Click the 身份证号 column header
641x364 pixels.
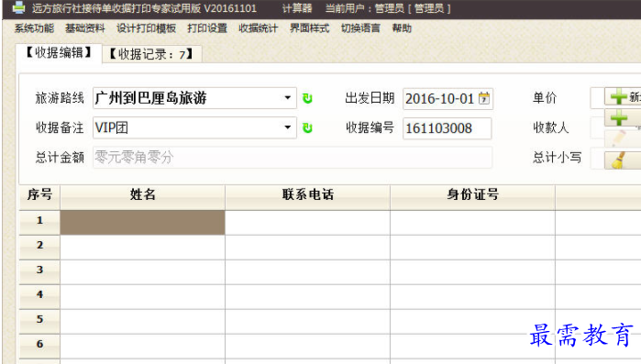point(473,197)
